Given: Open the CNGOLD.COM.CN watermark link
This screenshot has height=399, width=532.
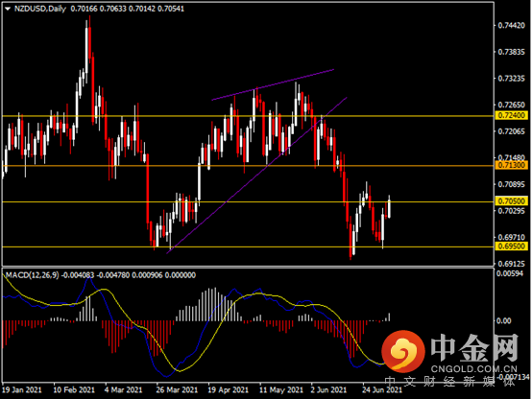Looking at the screenshot, I should click(x=473, y=369).
